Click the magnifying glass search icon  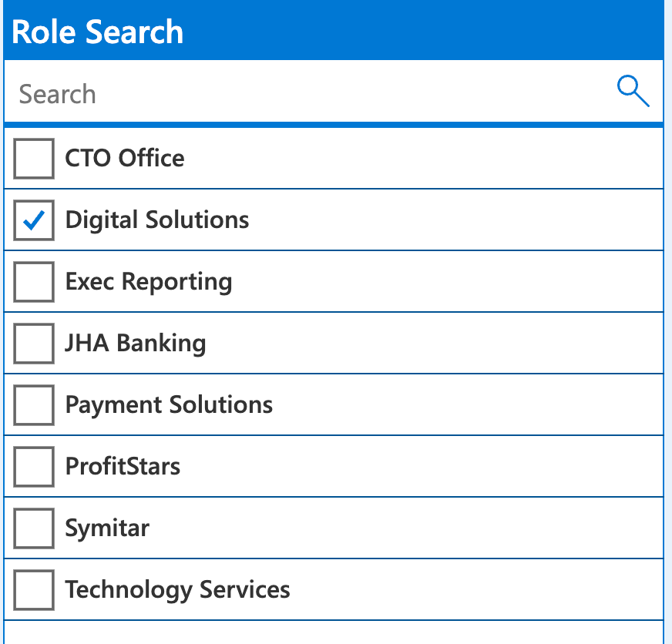pyautogui.click(x=633, y=92)
